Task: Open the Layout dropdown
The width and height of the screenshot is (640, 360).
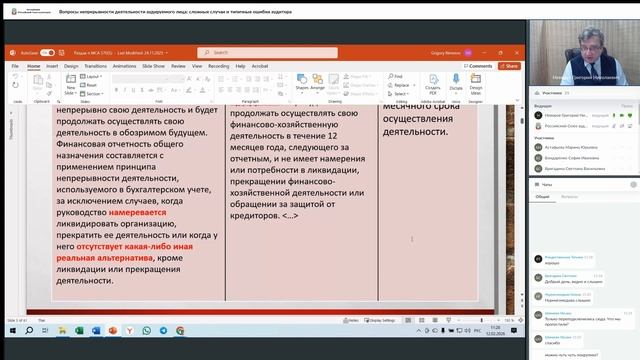Action: (x=91, y=76)
